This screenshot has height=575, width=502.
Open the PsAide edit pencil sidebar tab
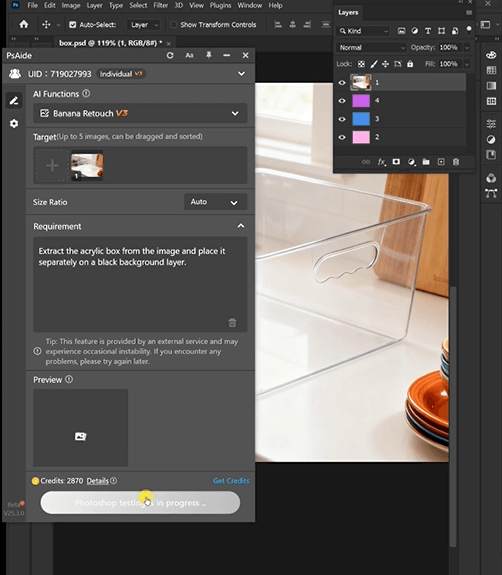pyautogui.click(x=14, y=100)
